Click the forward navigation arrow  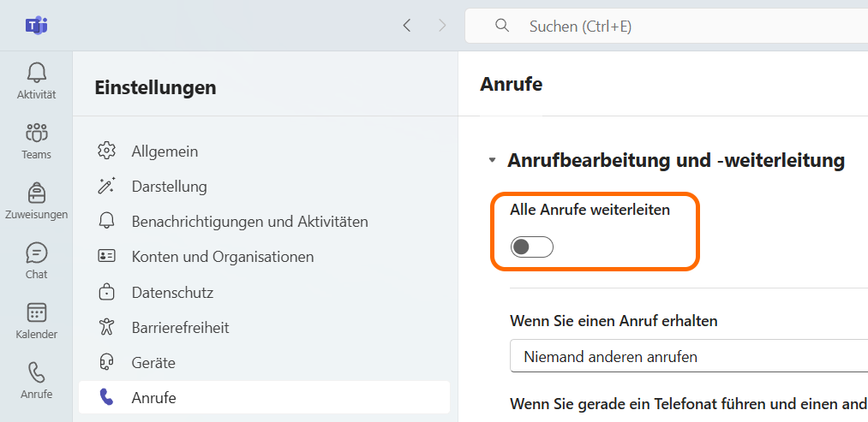[442, 26]
